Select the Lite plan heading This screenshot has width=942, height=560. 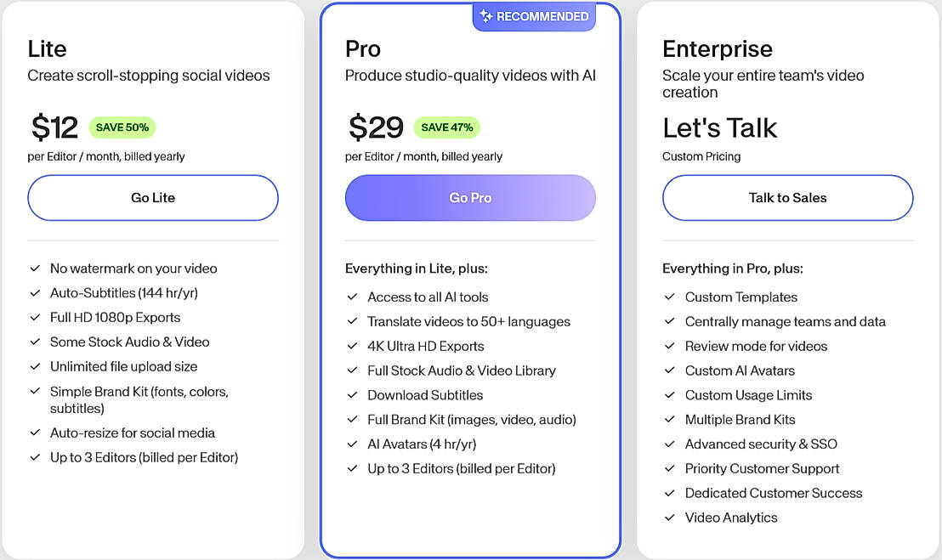point(47,48)
